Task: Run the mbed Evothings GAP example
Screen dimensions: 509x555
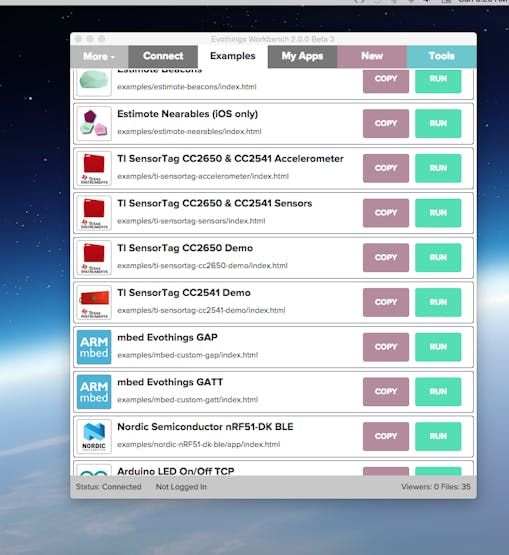Action: click(438, 347)
